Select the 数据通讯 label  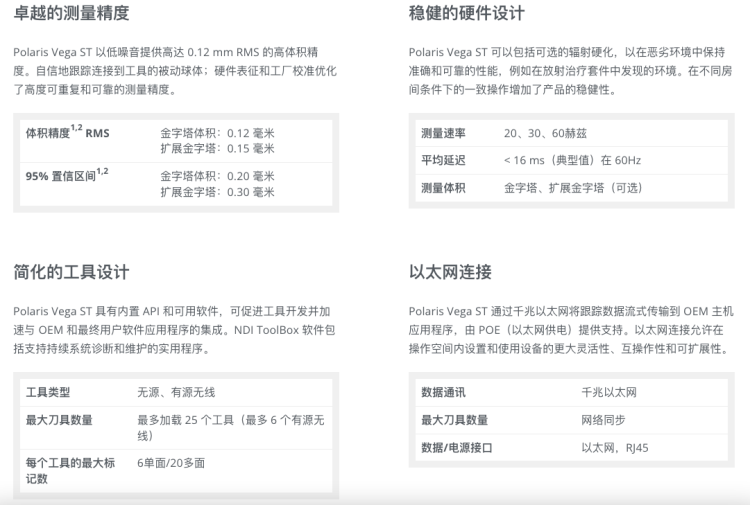(443, 393)
